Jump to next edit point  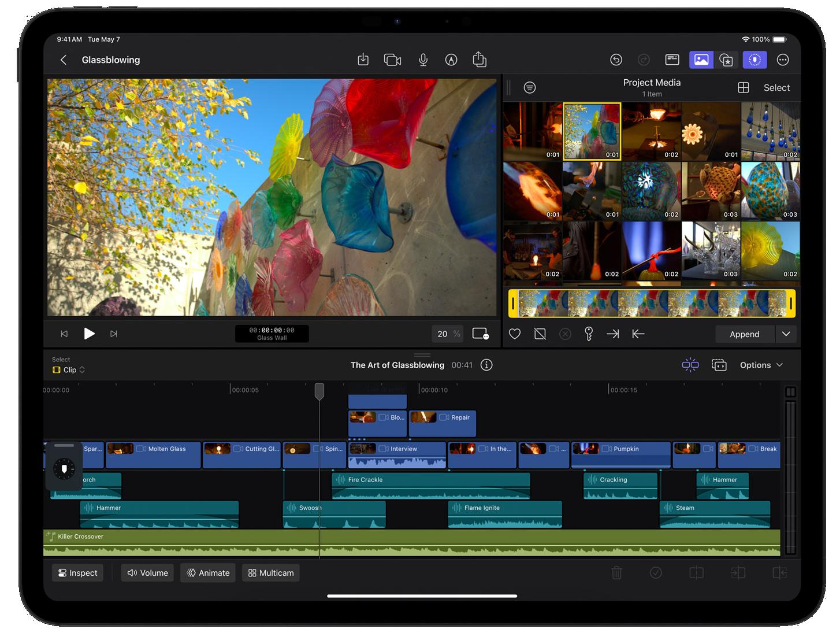pos(114,334)
